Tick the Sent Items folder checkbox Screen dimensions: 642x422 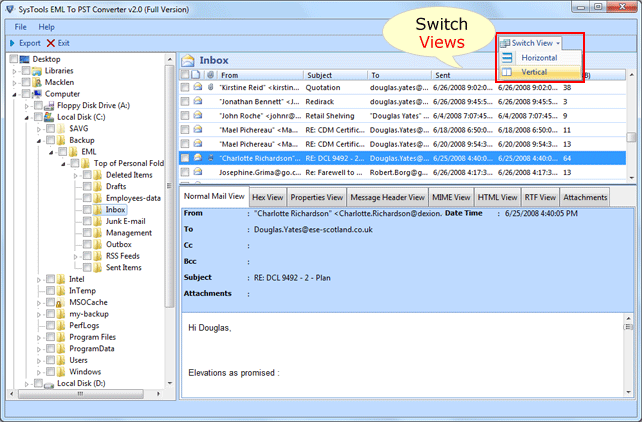(87, 267)
